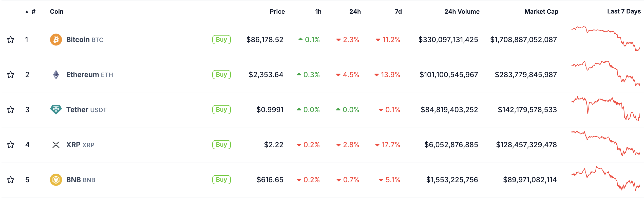Click the Bitcoin logo icon

[x=56, y=40]
